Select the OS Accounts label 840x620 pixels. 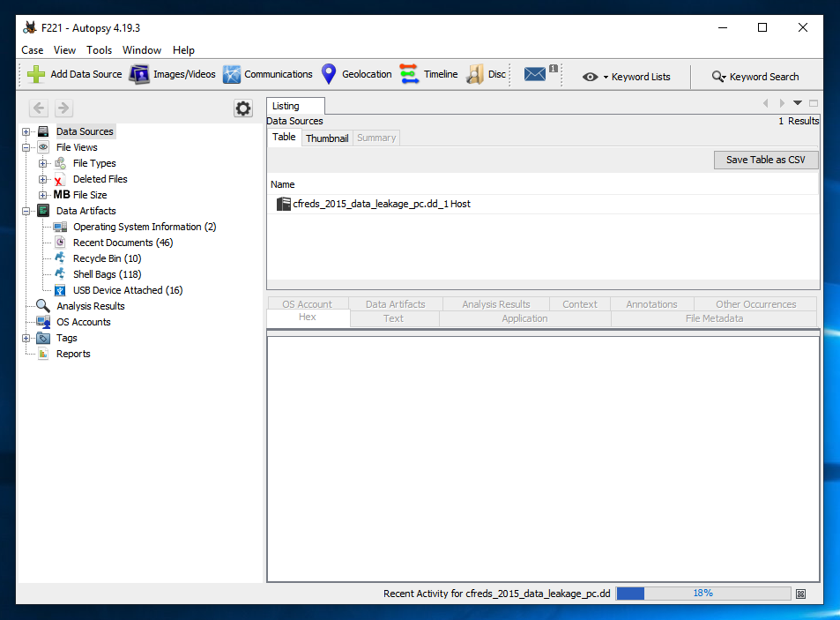coord(84,322)
